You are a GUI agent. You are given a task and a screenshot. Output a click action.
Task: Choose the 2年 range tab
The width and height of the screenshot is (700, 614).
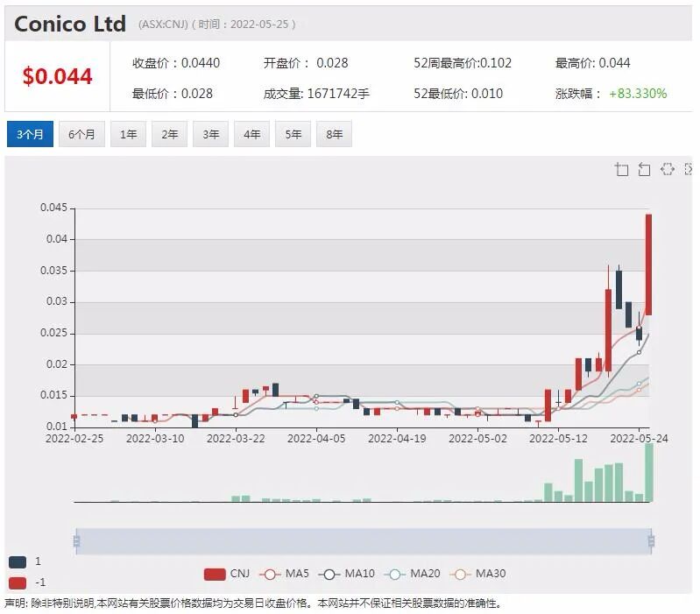point(170,134)
